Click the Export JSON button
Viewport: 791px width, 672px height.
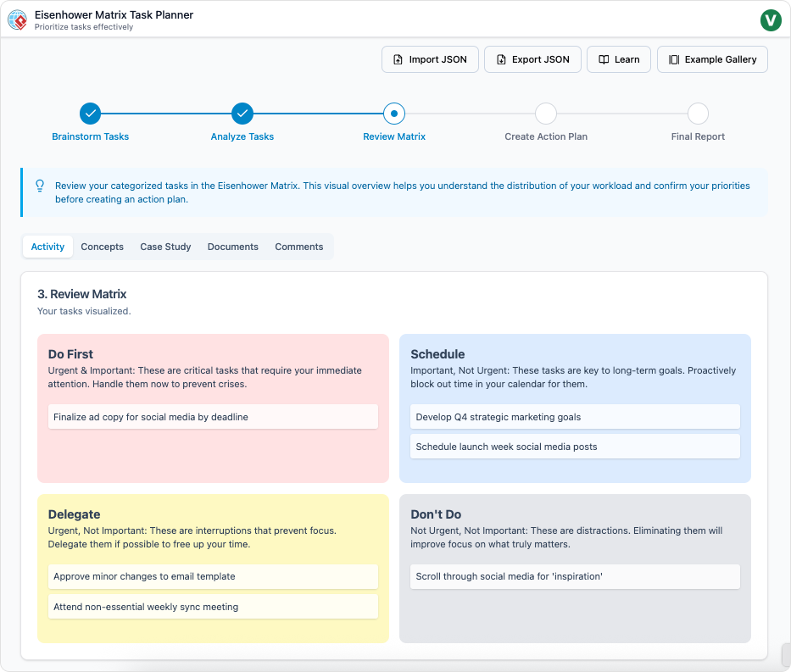point(532,59)
